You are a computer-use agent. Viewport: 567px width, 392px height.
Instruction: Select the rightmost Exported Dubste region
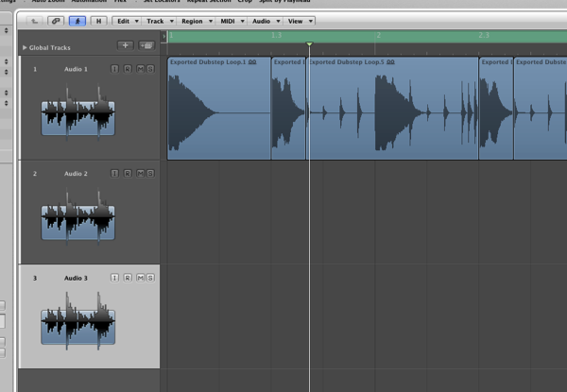pyautogui.click(x=541, y=108)
